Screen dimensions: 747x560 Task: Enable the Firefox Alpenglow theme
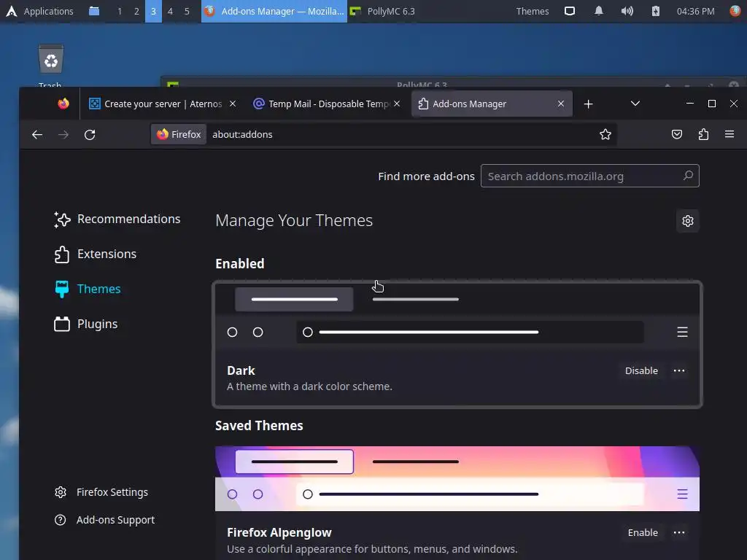coord(643,532)
